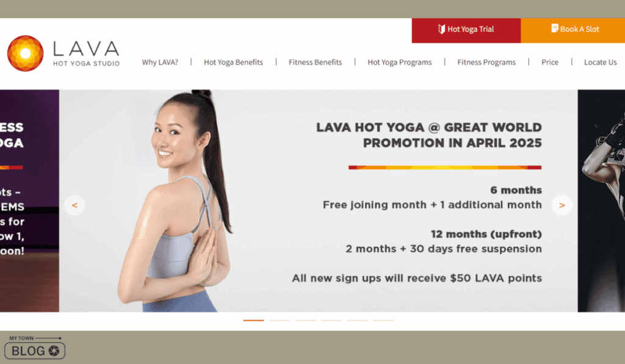Click the Book A Slot button

pyautogui.click(x=573, y=30)
